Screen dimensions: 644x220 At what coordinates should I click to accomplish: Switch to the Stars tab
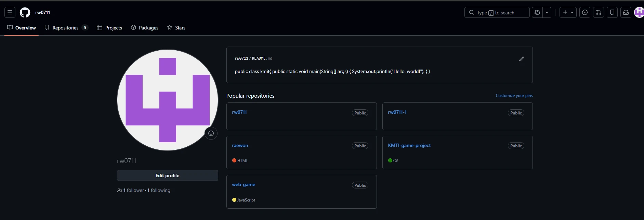(176, 28)
